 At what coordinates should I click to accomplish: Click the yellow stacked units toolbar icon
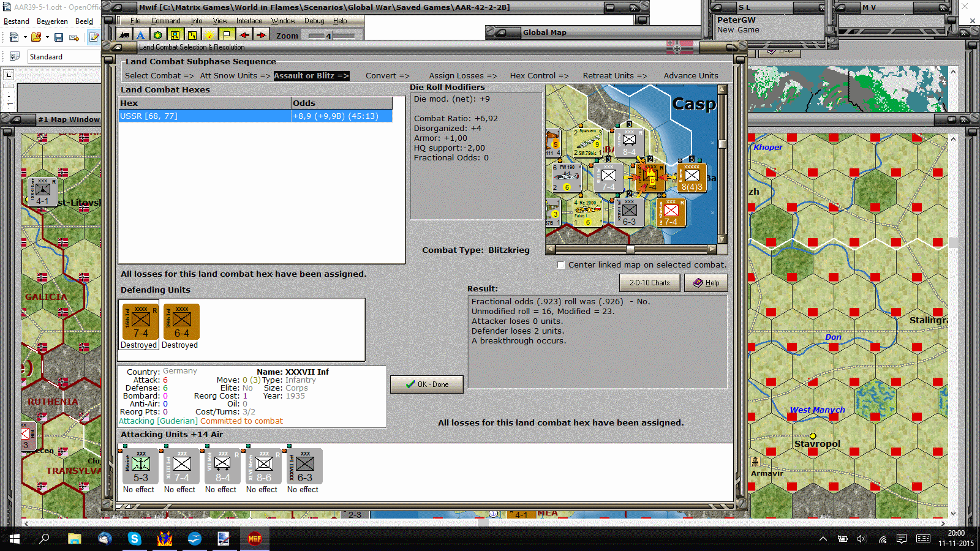point(192,36)
